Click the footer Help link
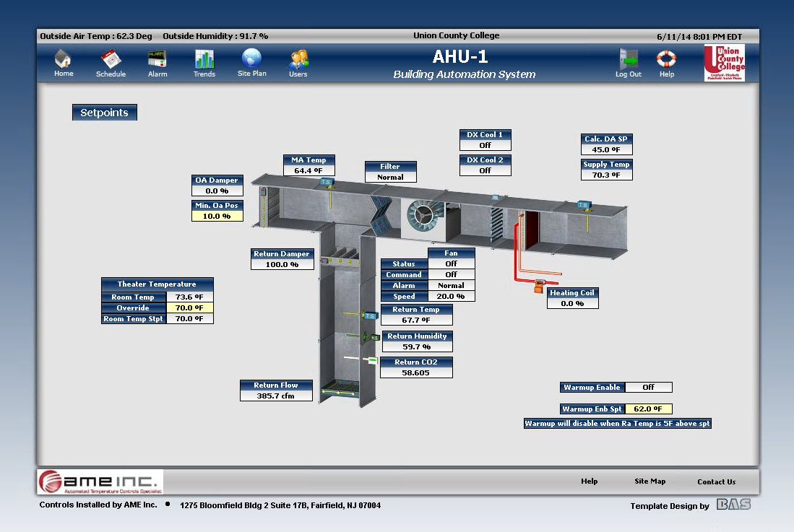The image size is (794, 532). coord(590,481)
